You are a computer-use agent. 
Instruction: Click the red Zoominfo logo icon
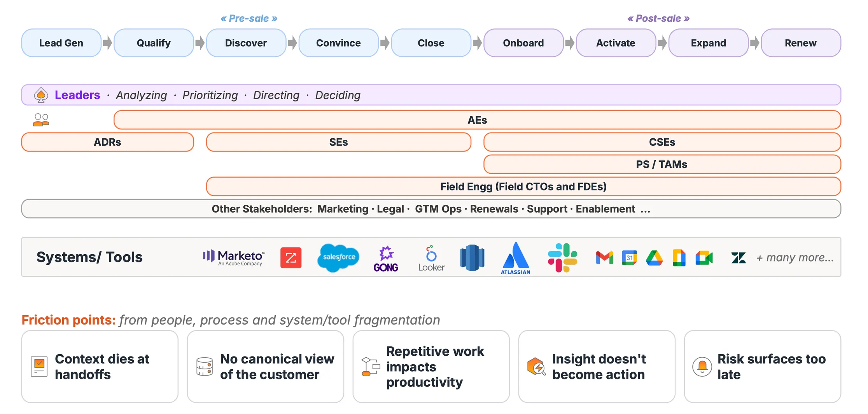coord(291,258)
